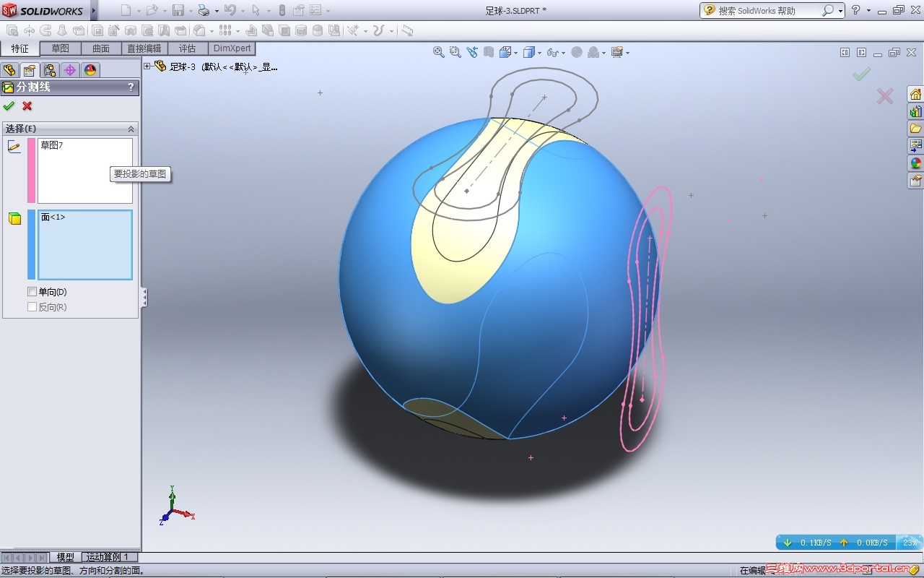Open the New document dropdown arrow
Screen dimensions: 924x578
pos(139,11)
